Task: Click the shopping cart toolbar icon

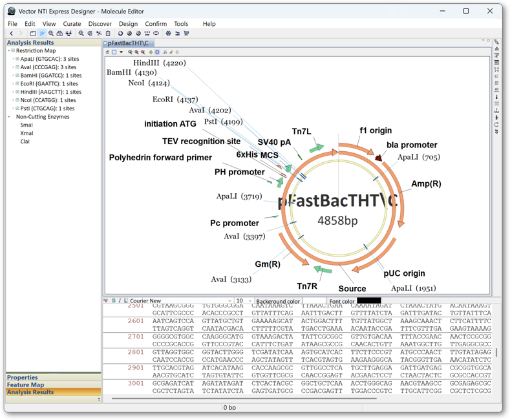Action: [186, 33]
